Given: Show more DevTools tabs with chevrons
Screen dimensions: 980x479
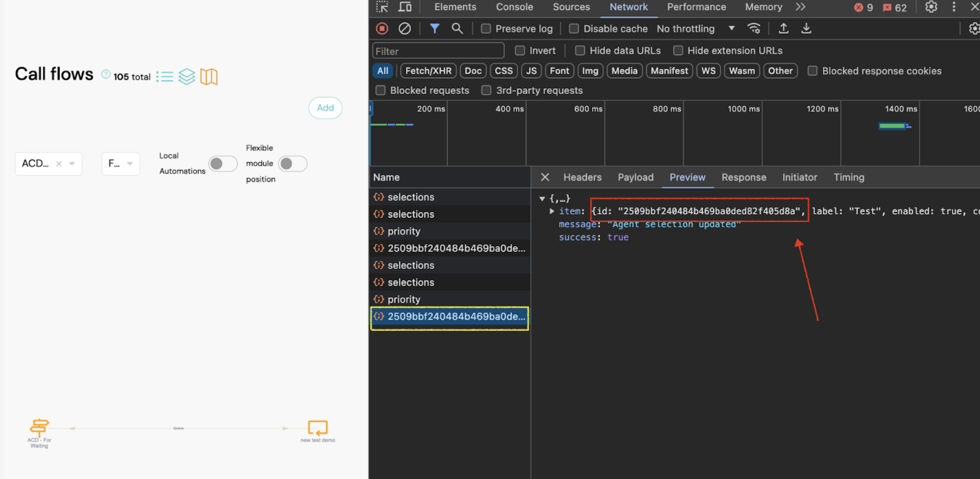Looking at the screenshot, I should [800, 7].
